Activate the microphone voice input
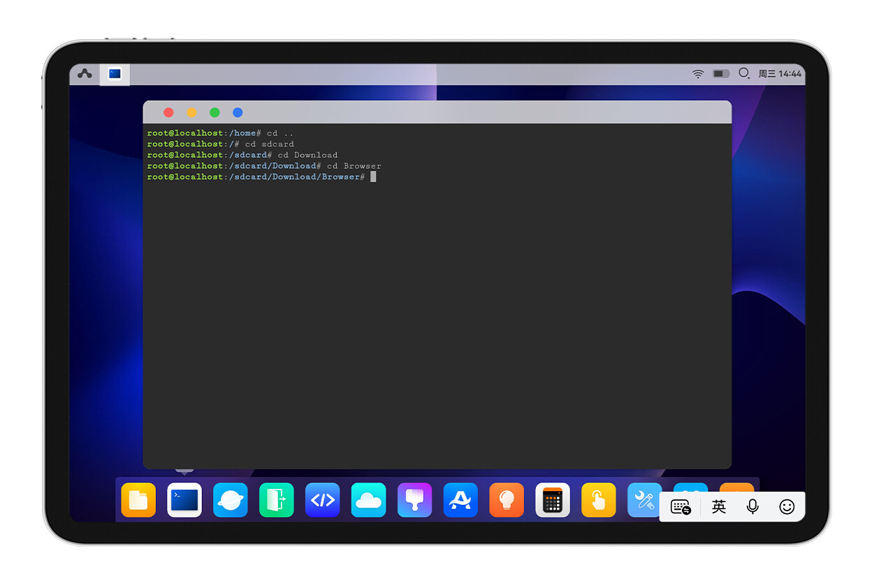 pos(753,507)
